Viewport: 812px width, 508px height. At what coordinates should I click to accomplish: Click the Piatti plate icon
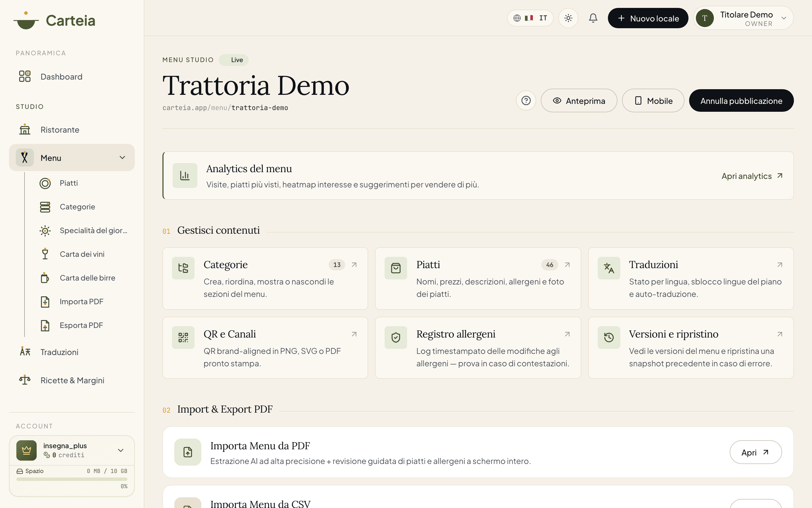click(45, 183)
